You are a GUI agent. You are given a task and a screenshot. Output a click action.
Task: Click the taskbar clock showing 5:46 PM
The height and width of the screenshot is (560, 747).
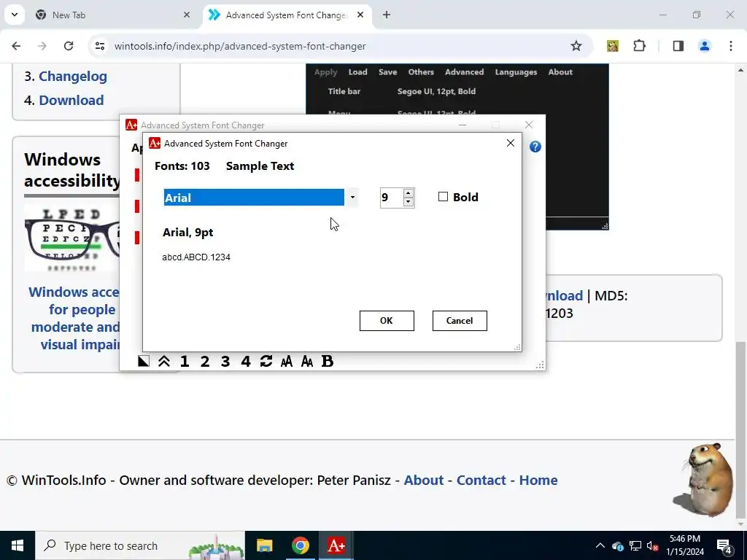[685, 545]
